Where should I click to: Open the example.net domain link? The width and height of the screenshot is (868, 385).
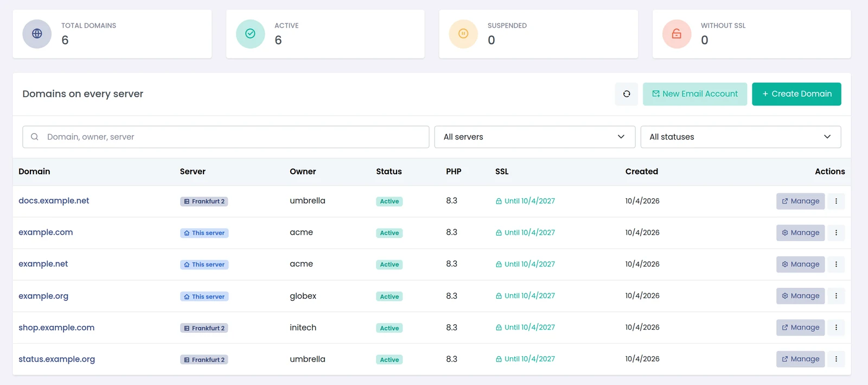(43, 264)
